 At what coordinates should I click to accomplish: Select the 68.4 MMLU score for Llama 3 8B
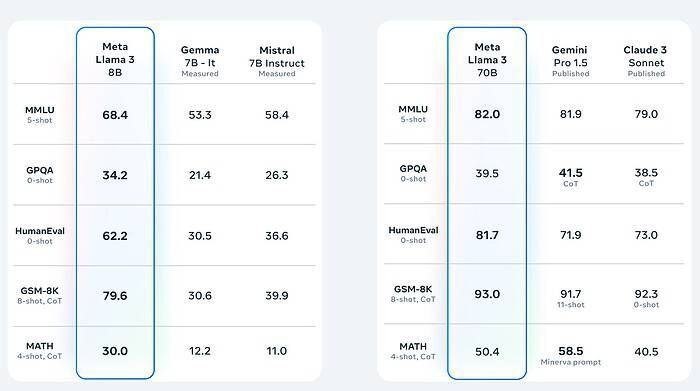(115, 115)
